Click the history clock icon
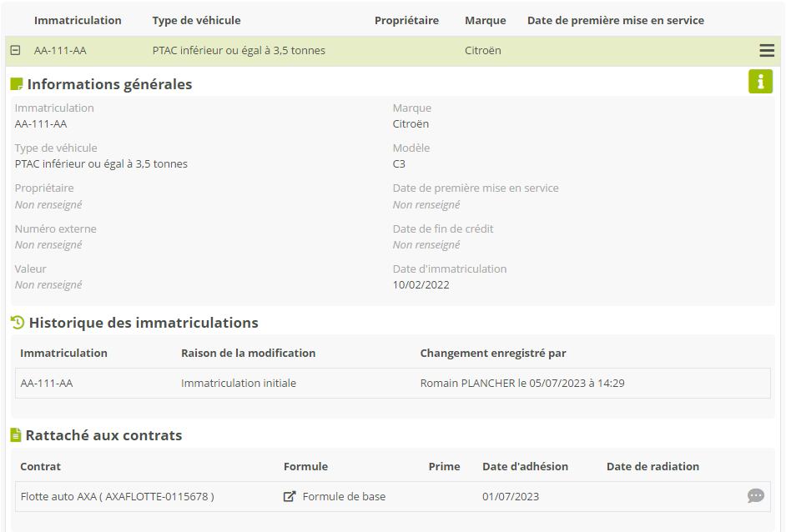The height and width of the screenshot is (532, 786). pos(17,323)
